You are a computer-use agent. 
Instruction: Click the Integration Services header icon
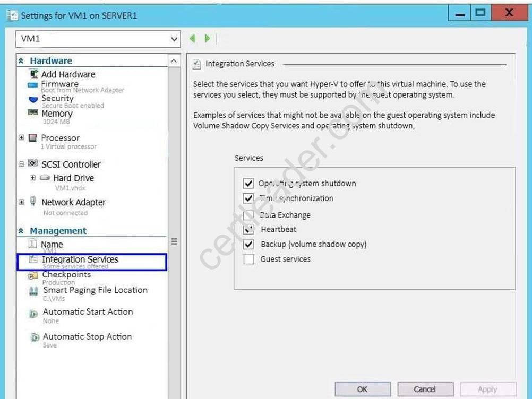tap(197, 64)
